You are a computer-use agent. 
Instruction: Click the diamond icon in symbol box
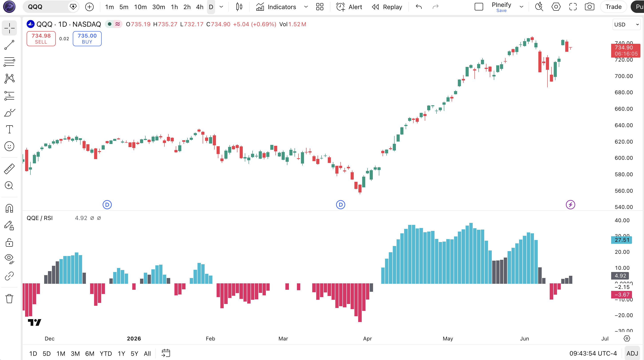pos(73,7)
